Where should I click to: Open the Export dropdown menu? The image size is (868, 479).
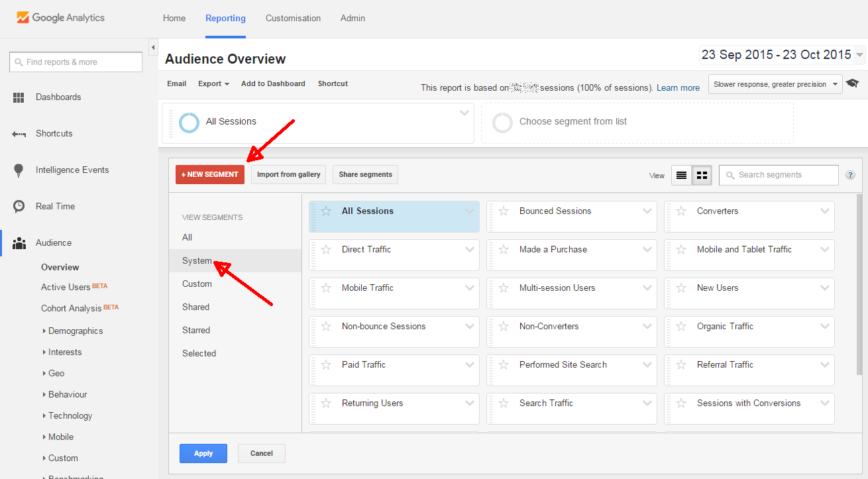coord(213,84)
